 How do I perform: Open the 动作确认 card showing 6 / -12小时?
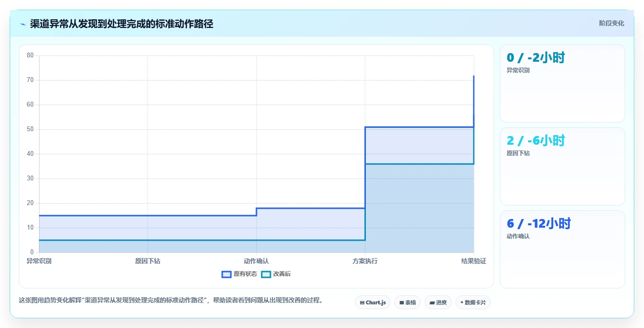tap(563, 249)
